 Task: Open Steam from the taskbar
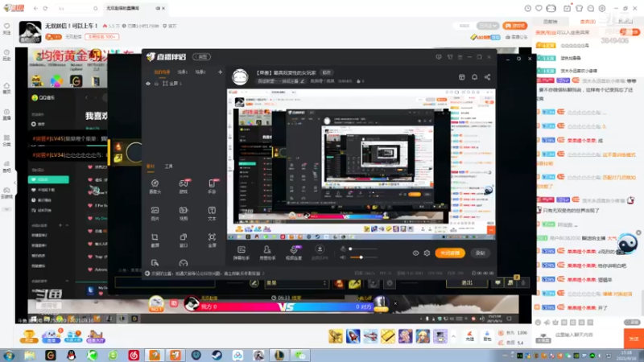tap(217, 355)
